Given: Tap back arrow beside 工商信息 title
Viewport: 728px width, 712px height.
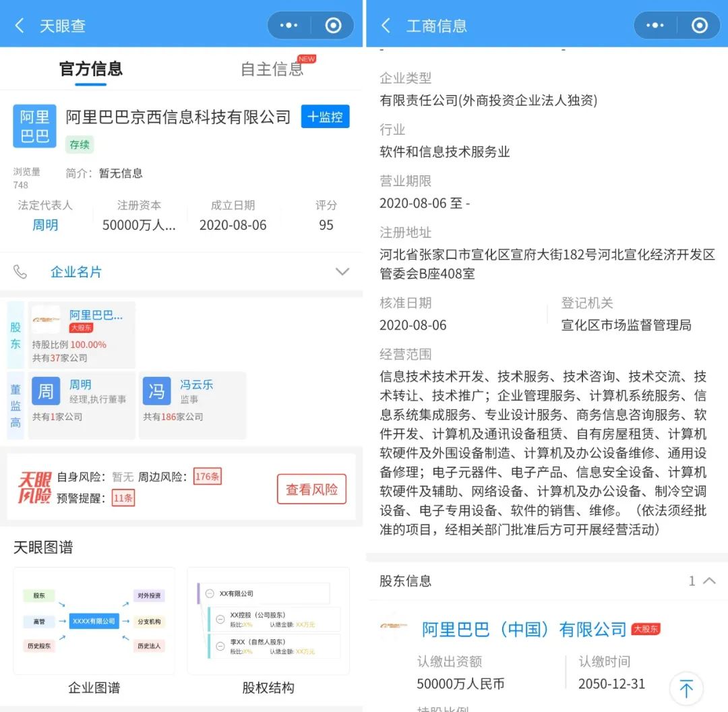Looking at the screenshot, I should [x=386, y=26].
